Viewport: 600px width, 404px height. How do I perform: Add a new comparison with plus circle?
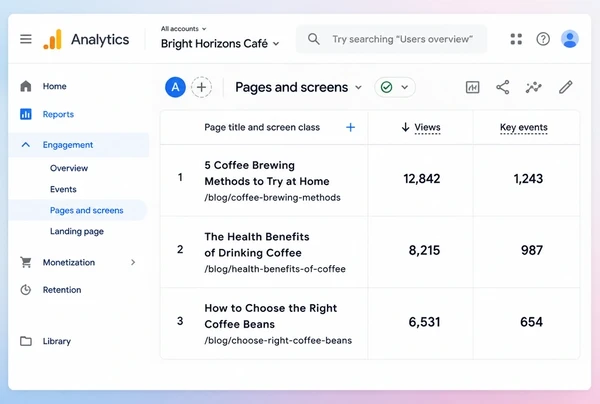pyautogui.click(x=201, y=87)
